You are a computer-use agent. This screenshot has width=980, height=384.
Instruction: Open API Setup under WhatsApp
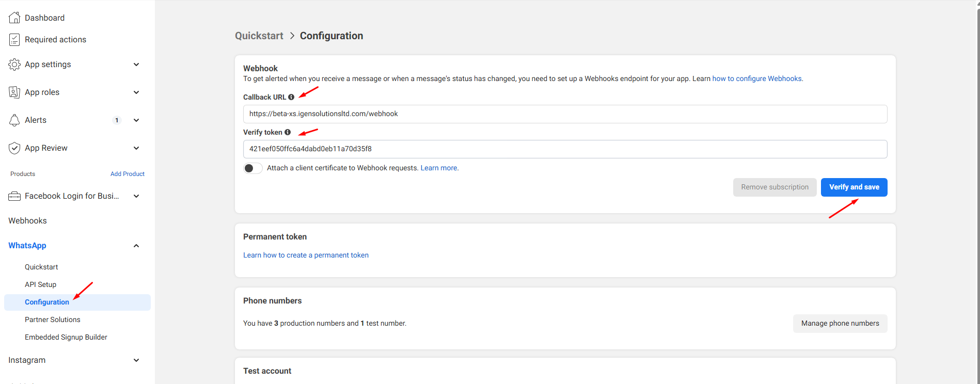click(40, 284)
